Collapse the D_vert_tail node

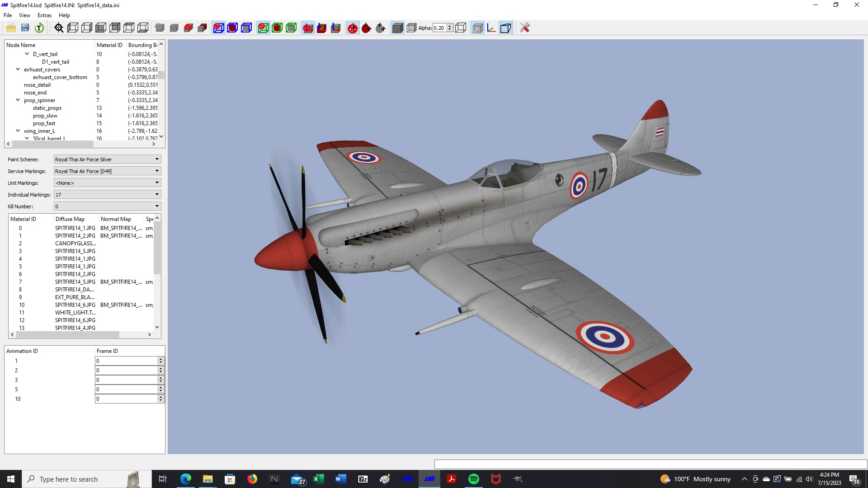click(x=27, y=54)
